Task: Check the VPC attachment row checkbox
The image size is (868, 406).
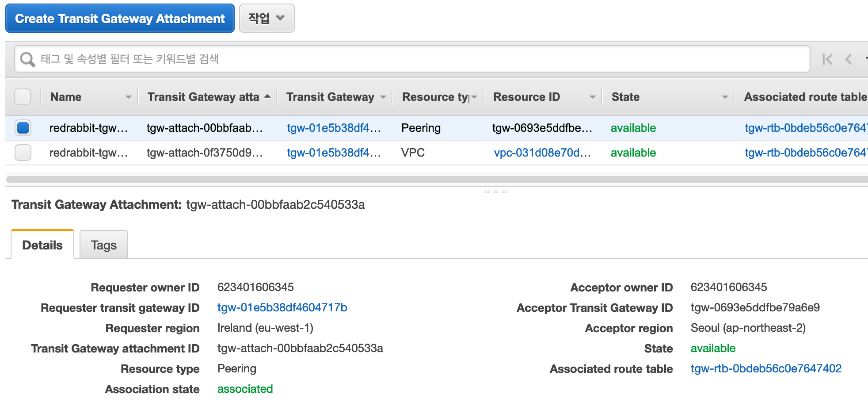Action: 23,153
